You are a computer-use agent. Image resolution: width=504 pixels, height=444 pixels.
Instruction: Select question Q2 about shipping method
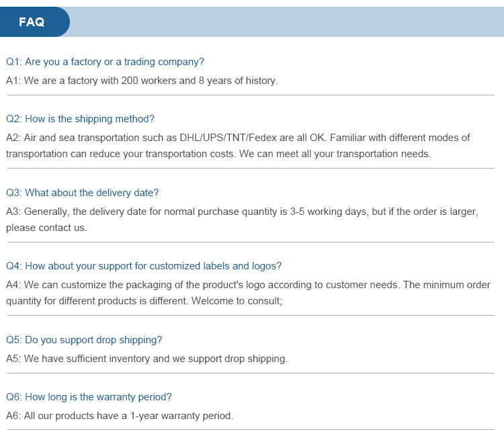[80, 119]
